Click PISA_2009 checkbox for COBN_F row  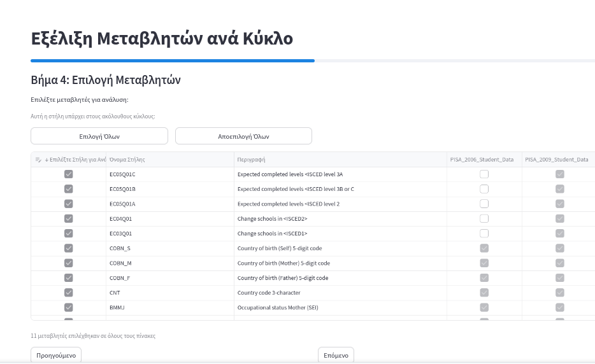(x=560, y=278)
